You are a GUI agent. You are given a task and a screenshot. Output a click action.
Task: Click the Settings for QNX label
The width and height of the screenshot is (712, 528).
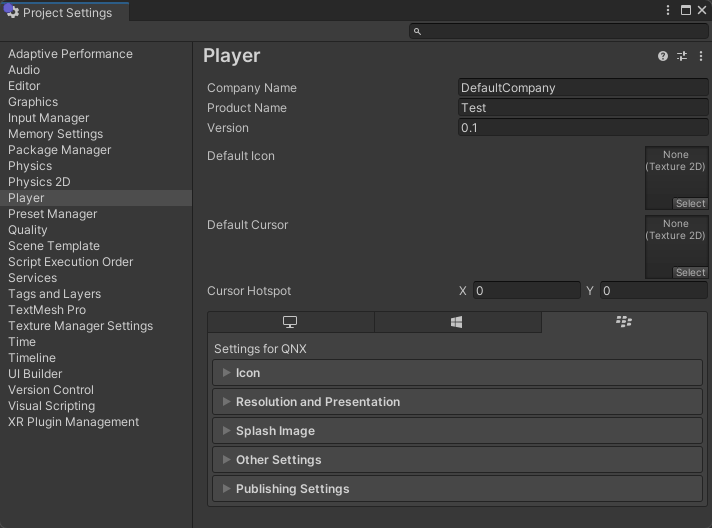[x=260, y=349]
